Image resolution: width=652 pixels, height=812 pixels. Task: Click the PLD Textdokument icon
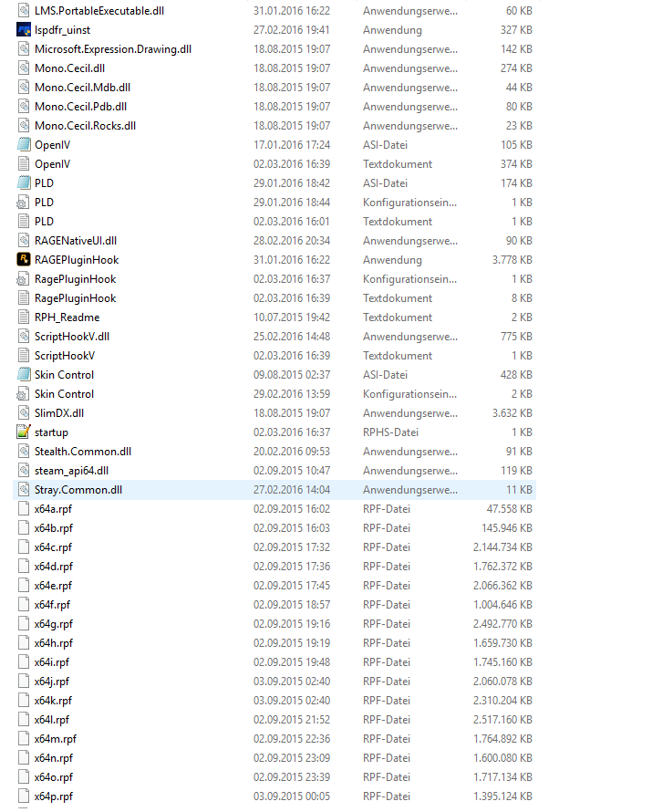point(24,222)
